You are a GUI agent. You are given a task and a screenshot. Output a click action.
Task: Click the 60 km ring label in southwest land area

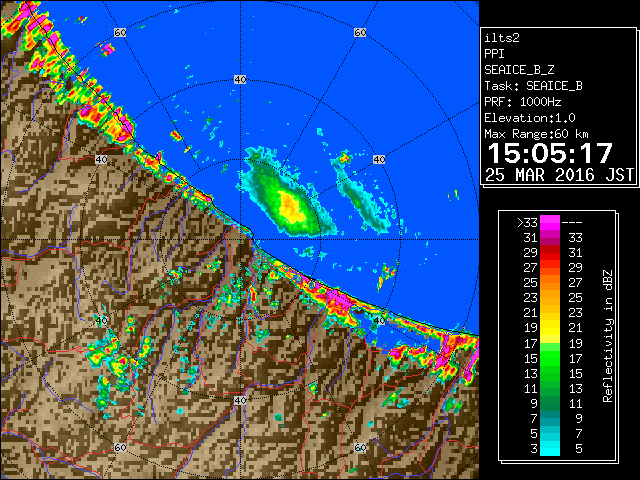click(x=120, y=447)
